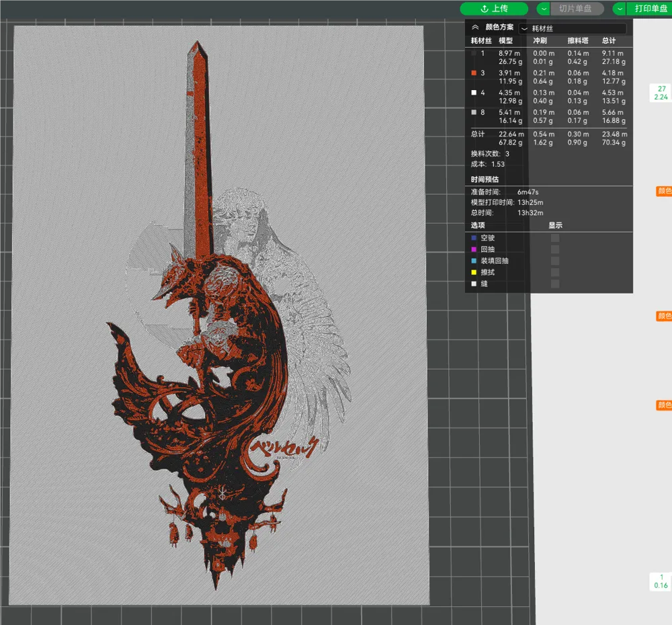
Task: Click the lowest orange 颜色 color-change marker
Action: (x=664, y=405)
